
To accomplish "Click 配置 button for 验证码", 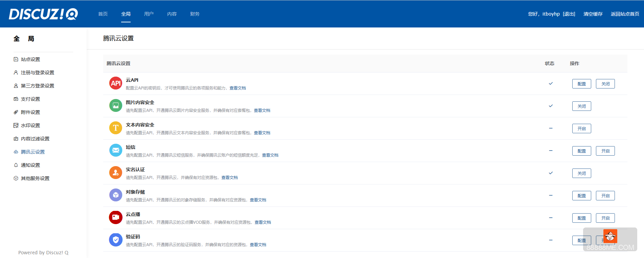I will 582,240.
